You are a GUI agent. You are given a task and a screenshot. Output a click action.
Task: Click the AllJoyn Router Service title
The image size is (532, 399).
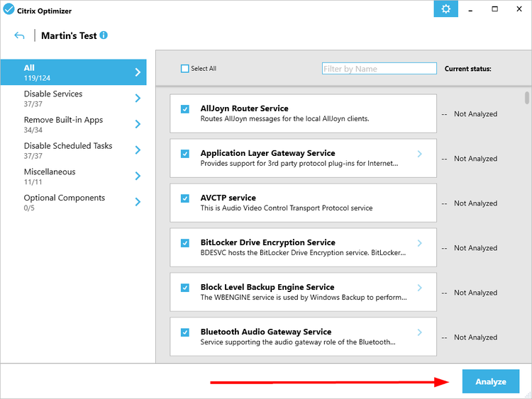tap(244, 108)
